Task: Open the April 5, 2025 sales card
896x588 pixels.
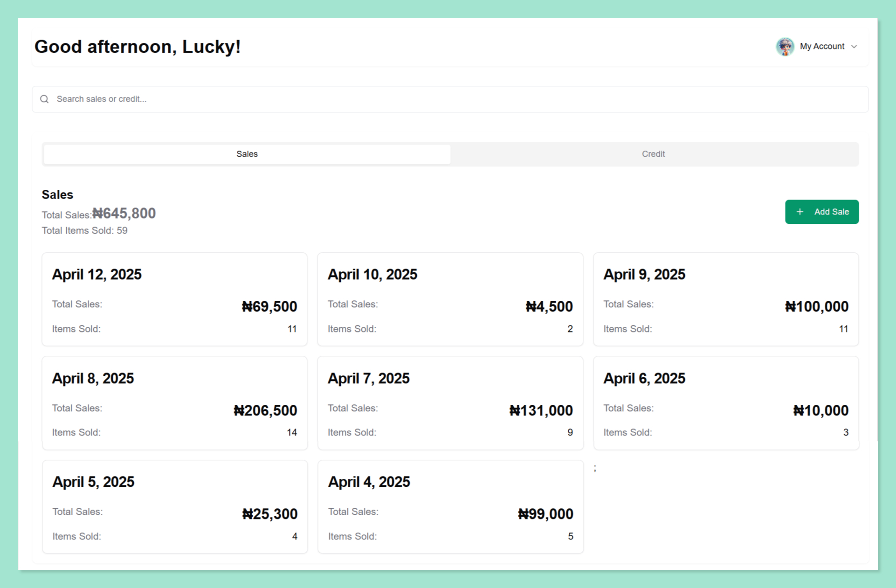Action: point(174,507)
